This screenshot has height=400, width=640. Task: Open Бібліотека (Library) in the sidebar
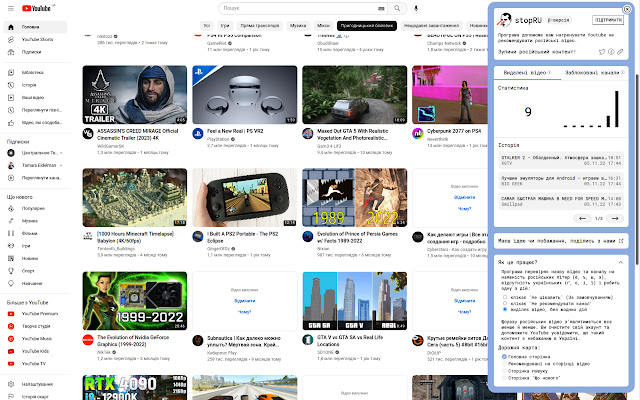35,73
